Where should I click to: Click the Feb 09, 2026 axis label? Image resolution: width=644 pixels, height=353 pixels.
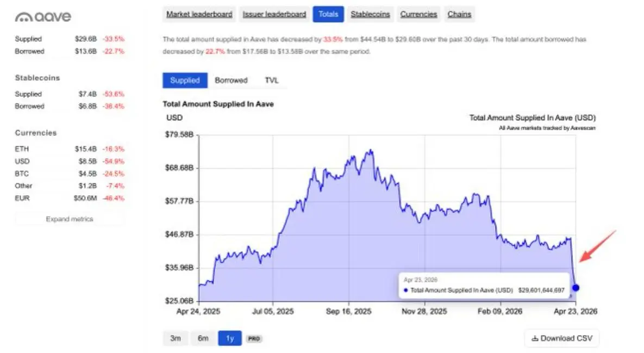point(500,312)
